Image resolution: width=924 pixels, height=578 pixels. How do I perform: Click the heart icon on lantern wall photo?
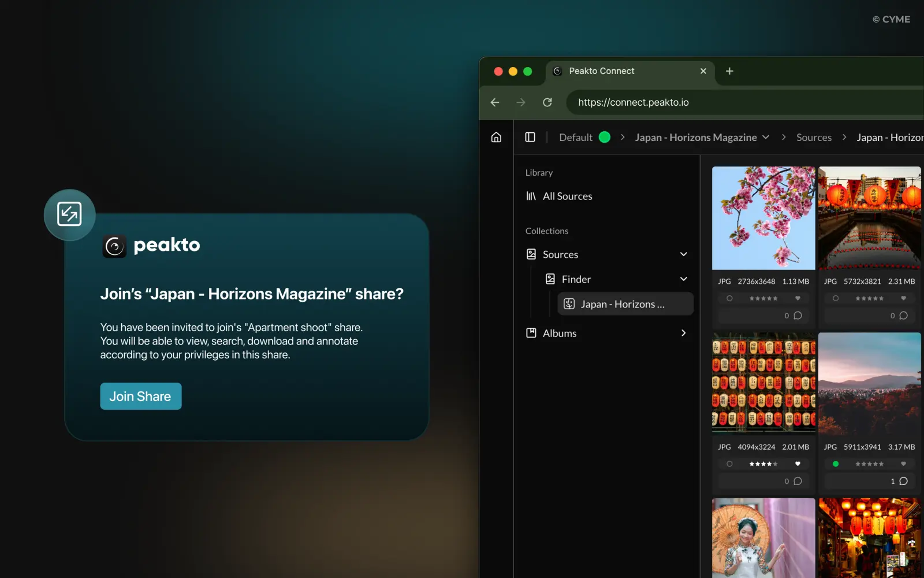798,464
